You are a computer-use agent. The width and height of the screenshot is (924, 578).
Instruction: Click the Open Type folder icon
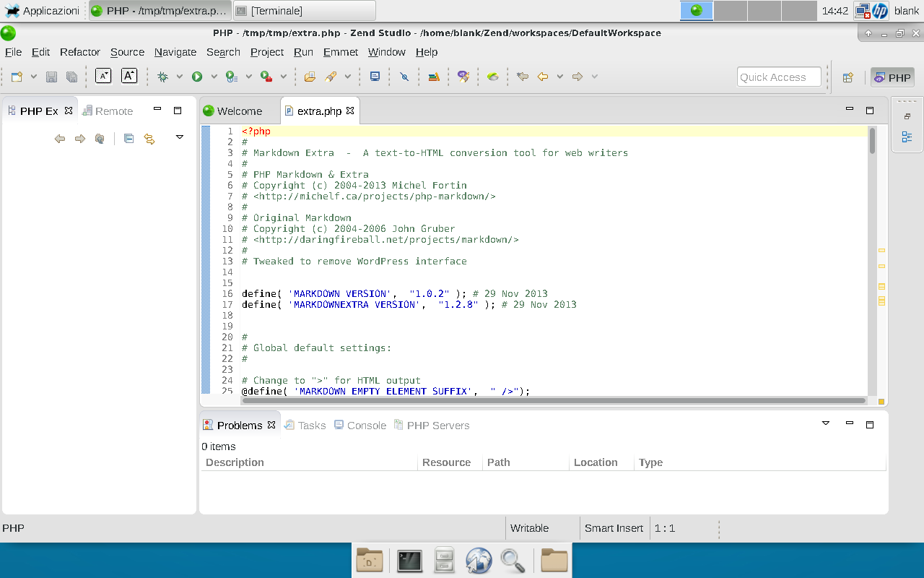click(310, 77)
